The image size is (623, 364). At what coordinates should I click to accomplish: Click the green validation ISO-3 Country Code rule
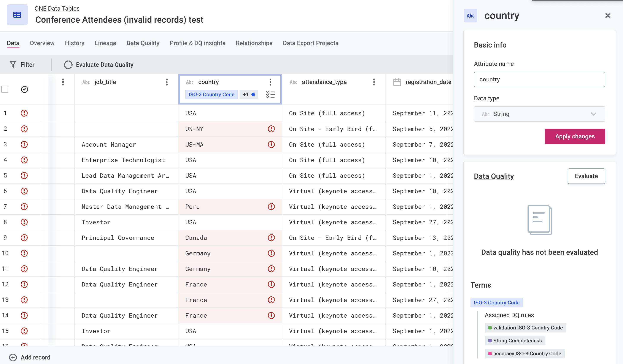tap(525, 328)
